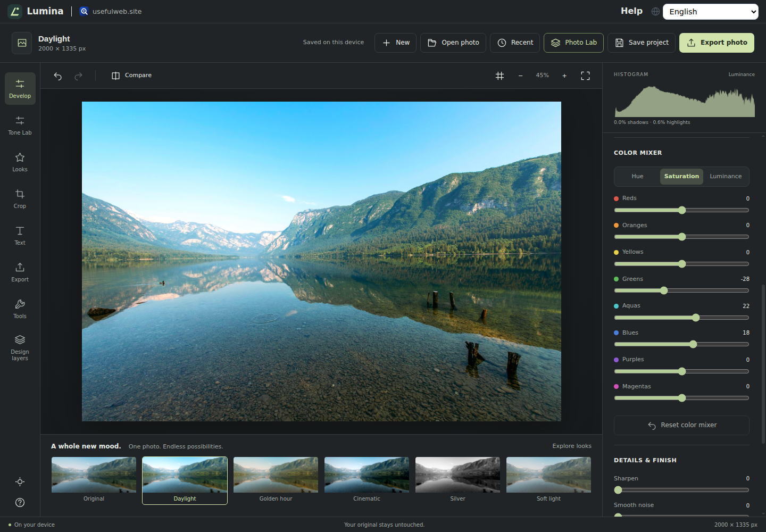The width and height of the screenshot is (766, 532).
Task: Open Design layers panel
Action: [x=20, y=348]
